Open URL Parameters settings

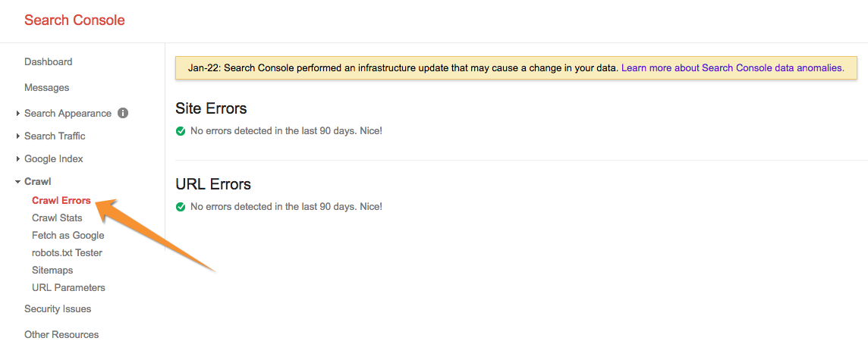coord(68,288)
